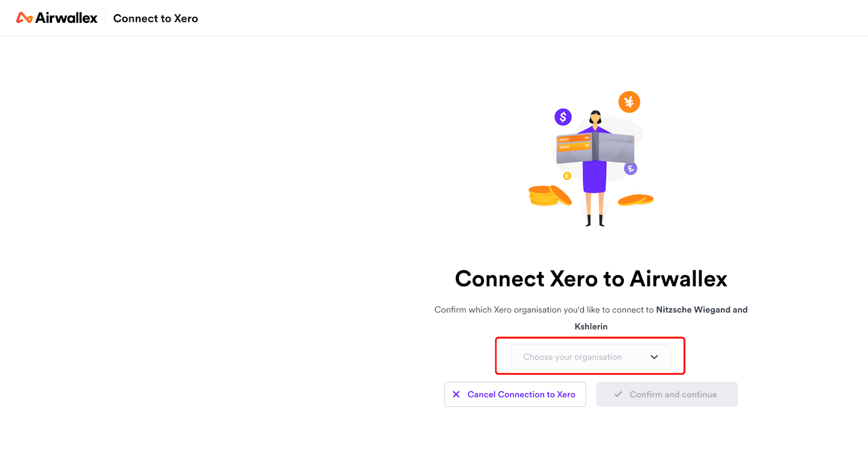This screenshot has width=868, height=455.
Task: Click the purple pound coin icon
Action: coord(630,169)
